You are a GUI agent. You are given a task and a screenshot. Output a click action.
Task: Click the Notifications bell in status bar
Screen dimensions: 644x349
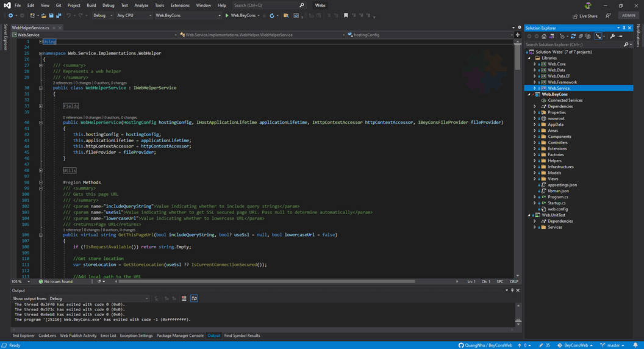pyautogui.click(x=635, y=345)
